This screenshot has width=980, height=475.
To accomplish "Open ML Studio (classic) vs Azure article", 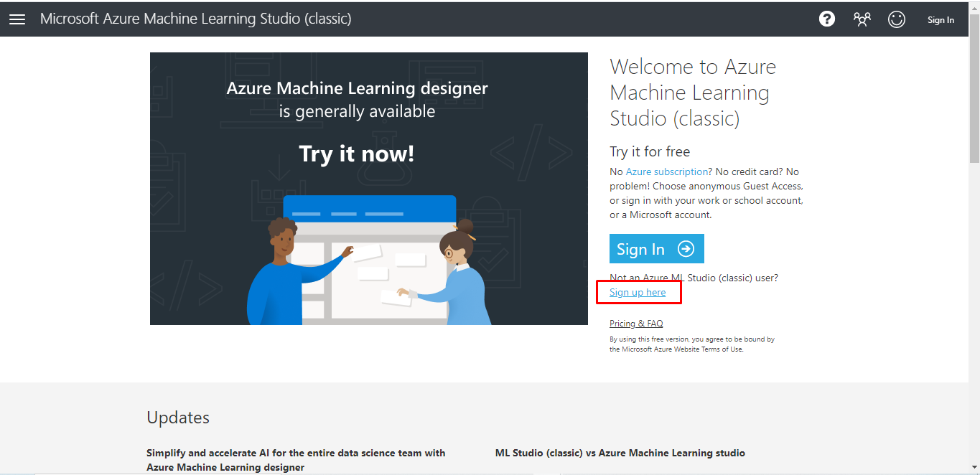I will 620,453.
